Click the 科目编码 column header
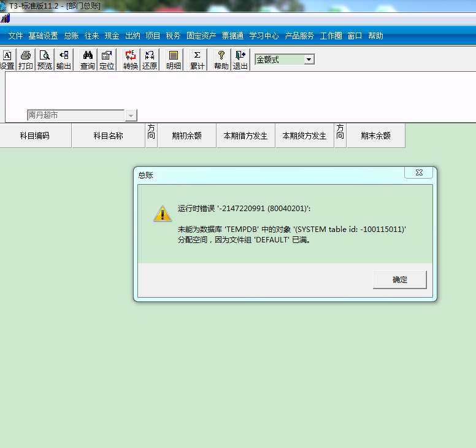Image resolution: width=476 pixels, height=448 pixels. point(35,136)
